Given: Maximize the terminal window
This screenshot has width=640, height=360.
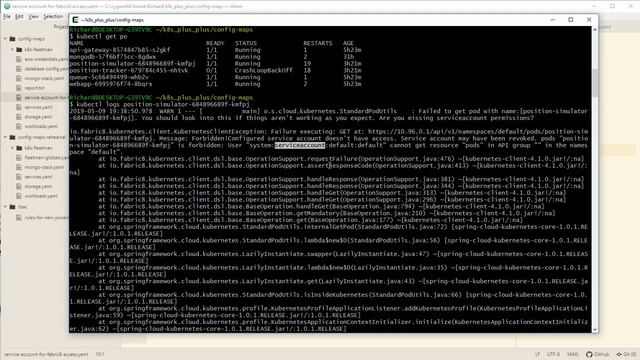Looking at the screenshot, I should tap(571, 20).
